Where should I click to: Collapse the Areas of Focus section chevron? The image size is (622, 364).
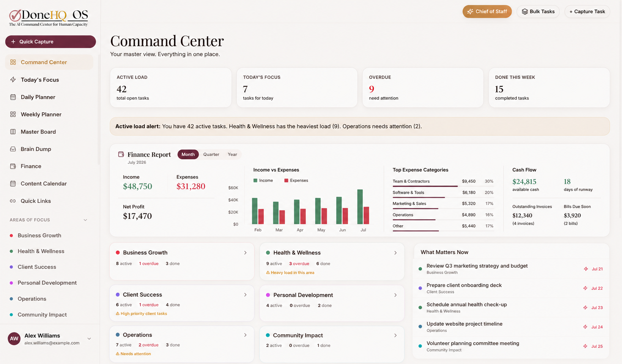85,220
